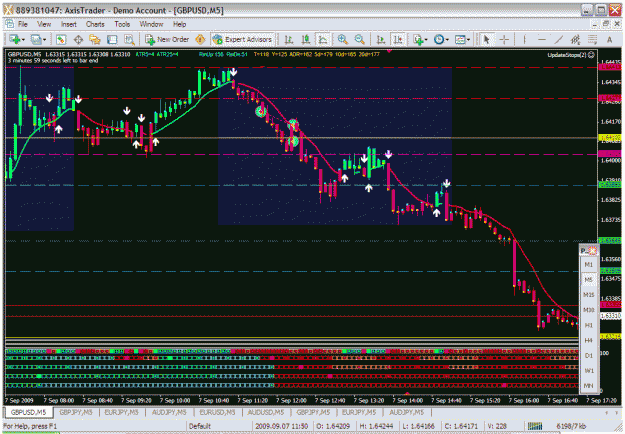
Task: Toggle the Expert Advisors button
Action: [x=242, y=39]
